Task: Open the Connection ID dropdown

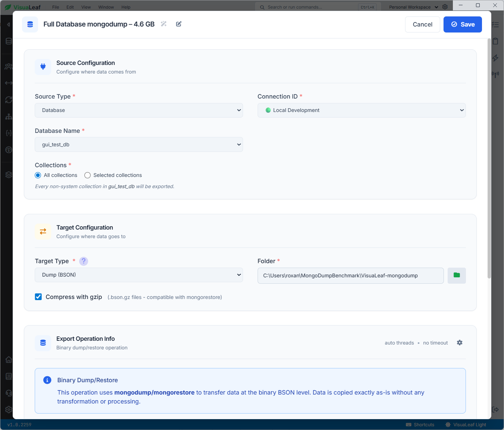Action: (362, 110)
